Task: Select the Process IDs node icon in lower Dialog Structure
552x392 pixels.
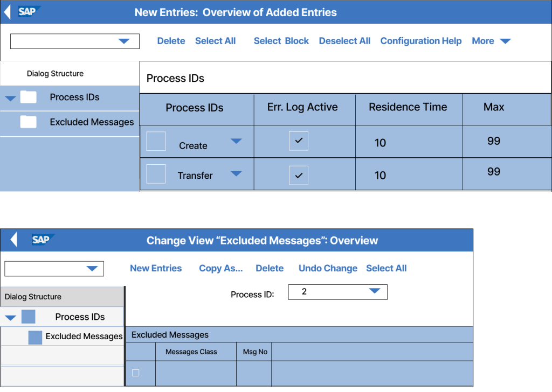Action: 29,317
